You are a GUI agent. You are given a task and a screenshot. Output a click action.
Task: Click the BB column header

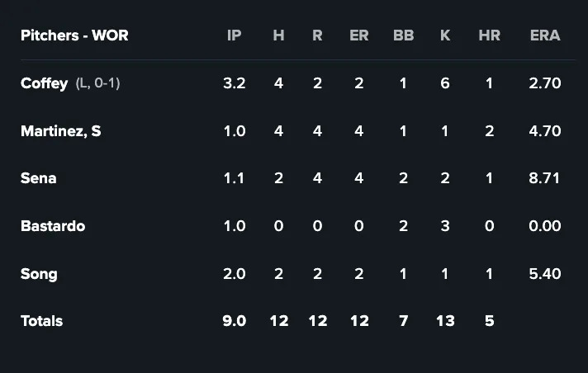403,35
